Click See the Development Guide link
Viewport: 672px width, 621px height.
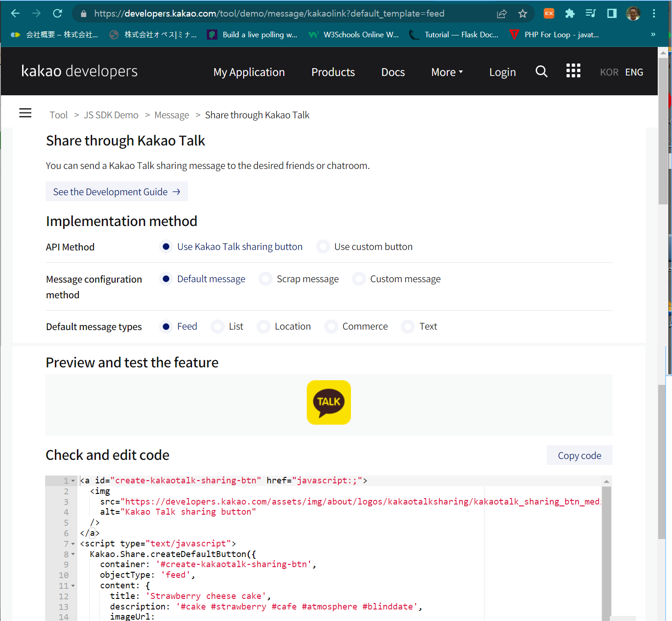[x=117, y=192]
